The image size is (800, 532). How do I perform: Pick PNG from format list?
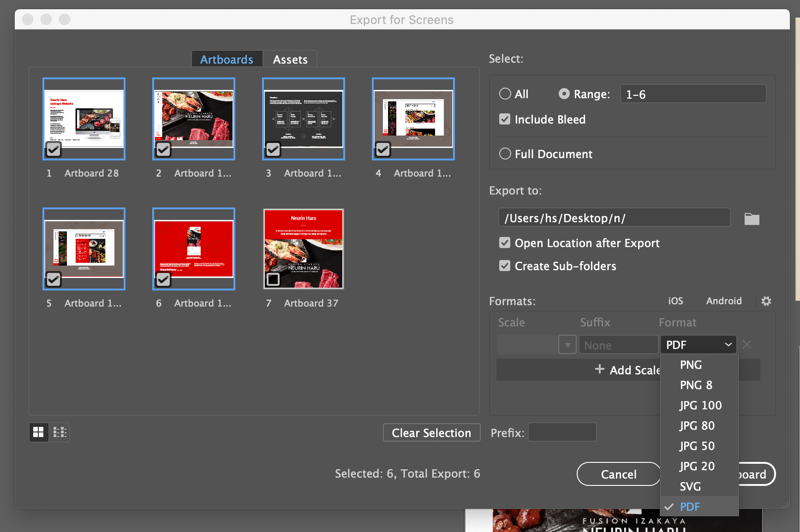691,365
